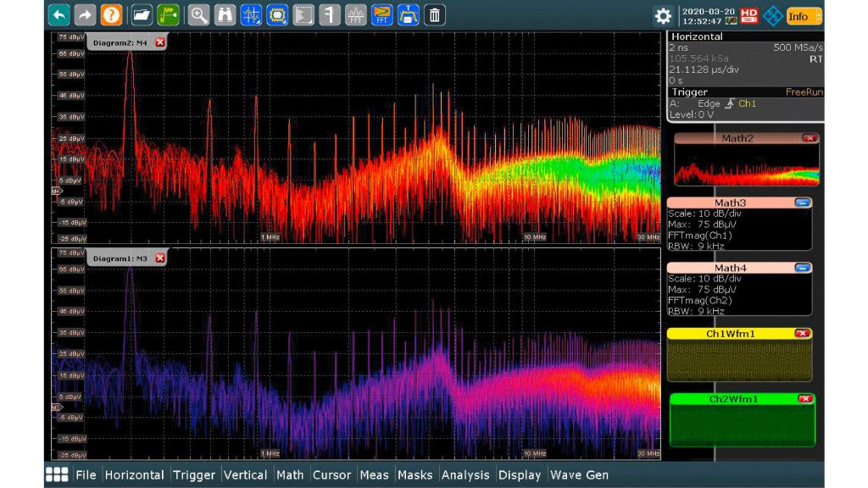This screenshot has width=868, height=488.
Task: Toggle the HD mode indicator
Action: click(749, 16)
